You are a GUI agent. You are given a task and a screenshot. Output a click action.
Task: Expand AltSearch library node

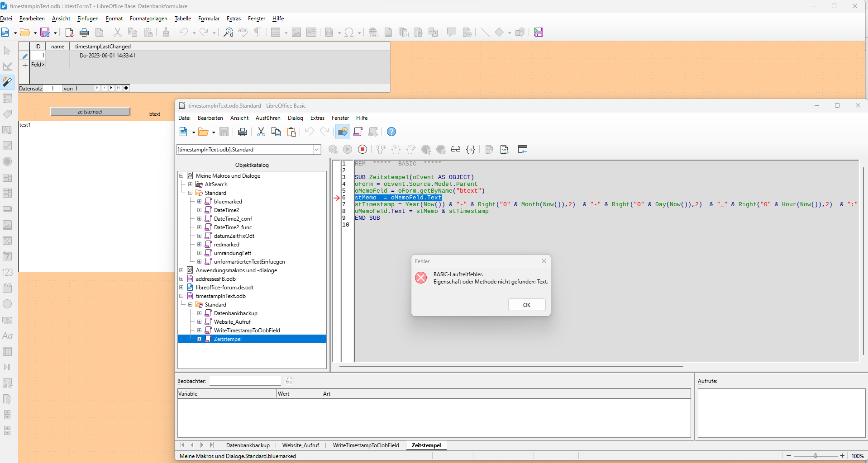[191, 184]
